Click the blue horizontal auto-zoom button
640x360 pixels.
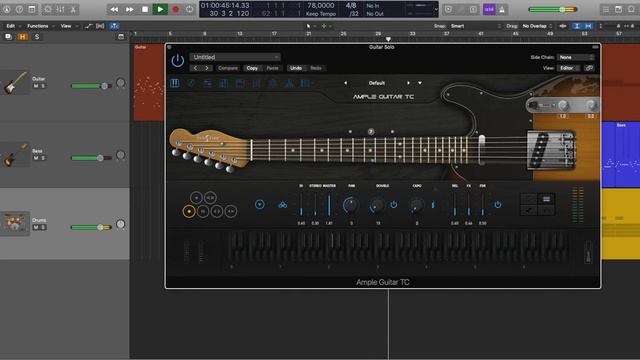pos(588,26)
